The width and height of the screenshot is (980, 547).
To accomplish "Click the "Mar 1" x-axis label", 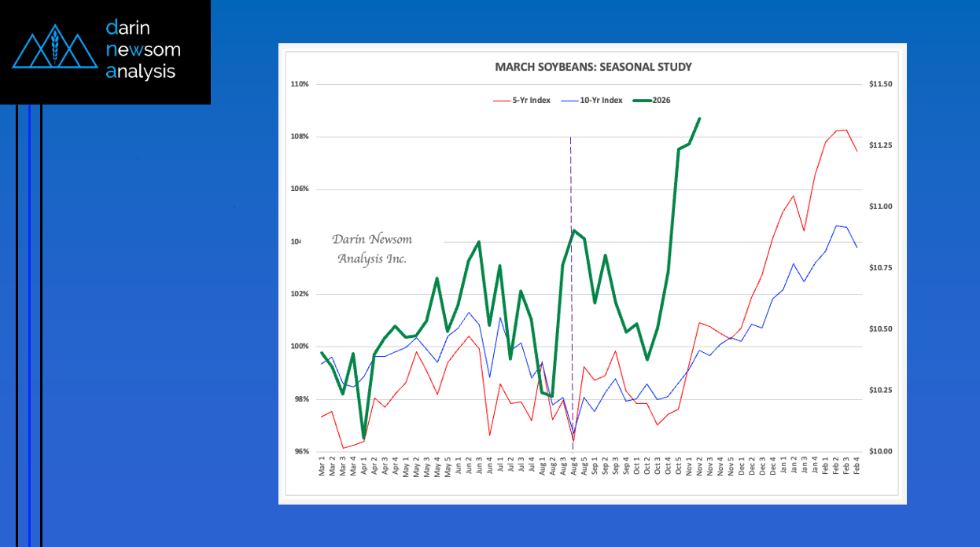I will 322,469.
